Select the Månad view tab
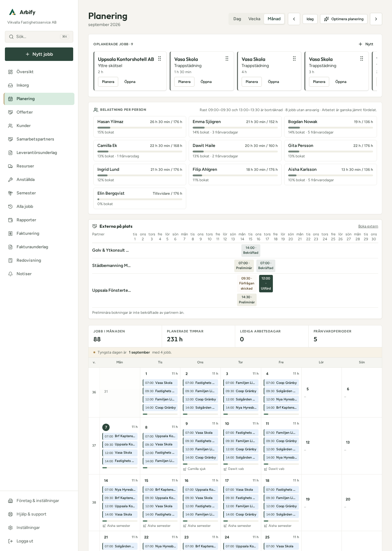The width and height of the screenshot is (392, 551). (274, 19)
